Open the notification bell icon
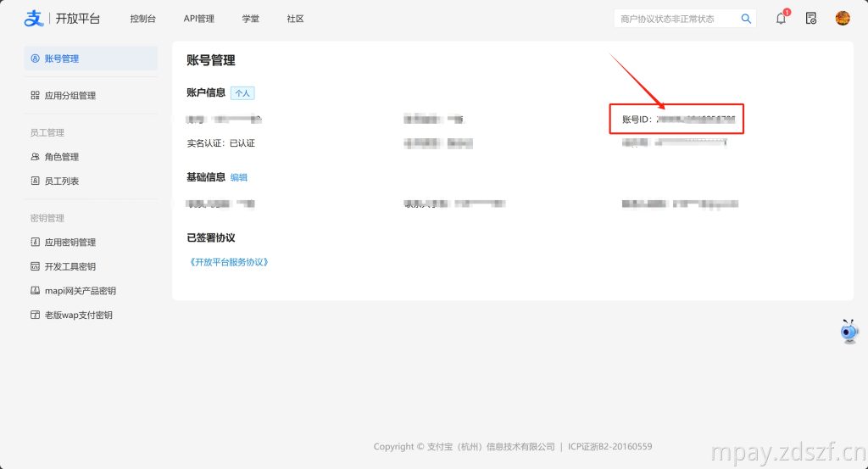 781,19
